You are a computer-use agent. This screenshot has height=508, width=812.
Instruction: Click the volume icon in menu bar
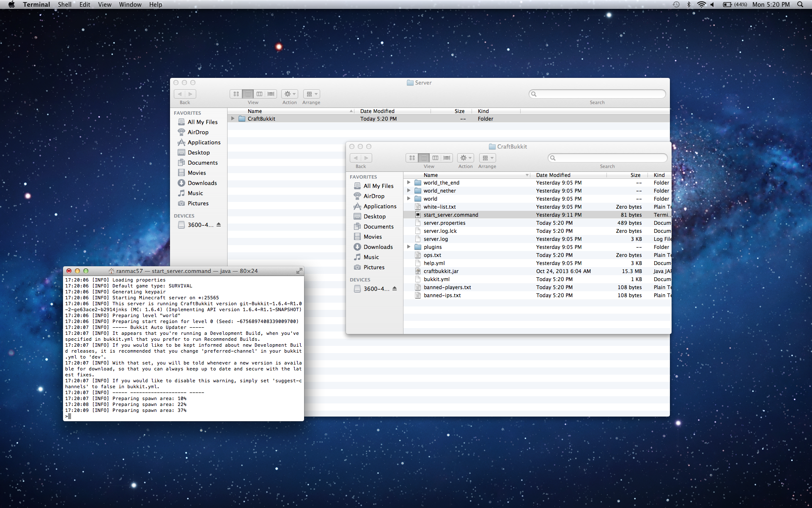tap(712, 5)
